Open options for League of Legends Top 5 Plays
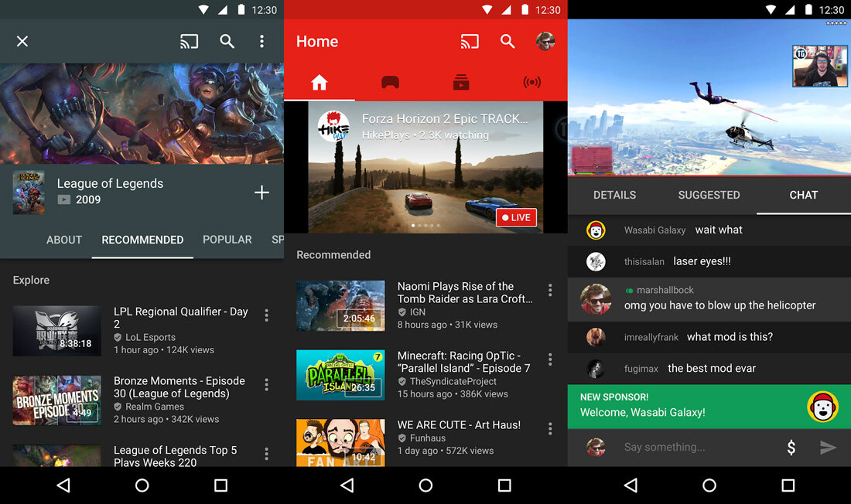The width and height of the screenshot is (851, 504). tap(266, 454)
